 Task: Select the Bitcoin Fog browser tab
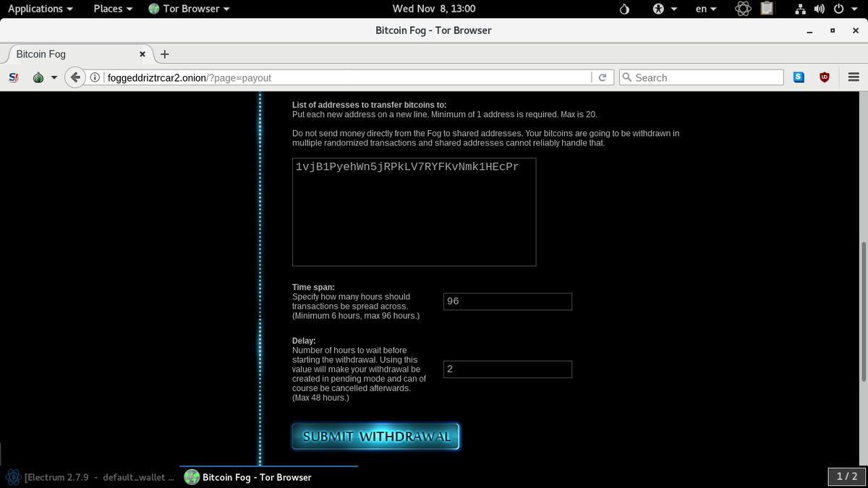click(x=72, y=53)
